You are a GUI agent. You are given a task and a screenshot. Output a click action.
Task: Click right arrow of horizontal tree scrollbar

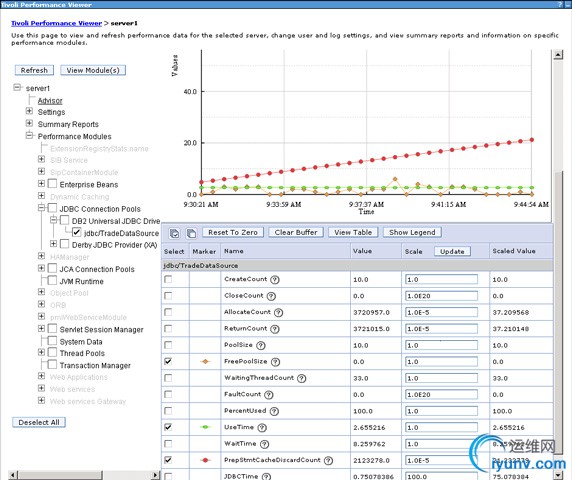155,475
